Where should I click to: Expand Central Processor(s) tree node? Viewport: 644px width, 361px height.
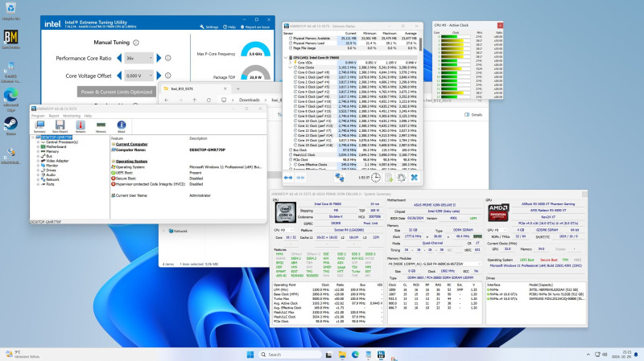pos(38,142)
